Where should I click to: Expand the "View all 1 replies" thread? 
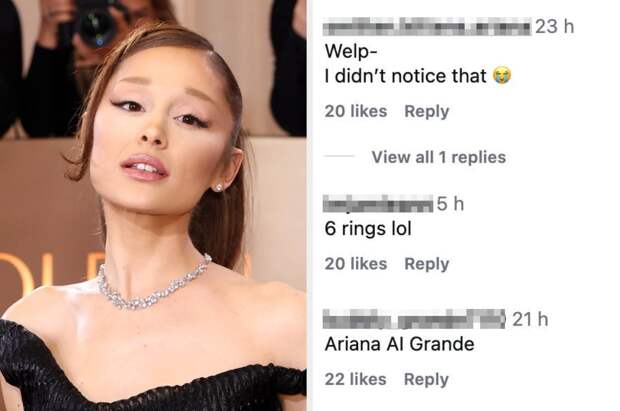439,157
